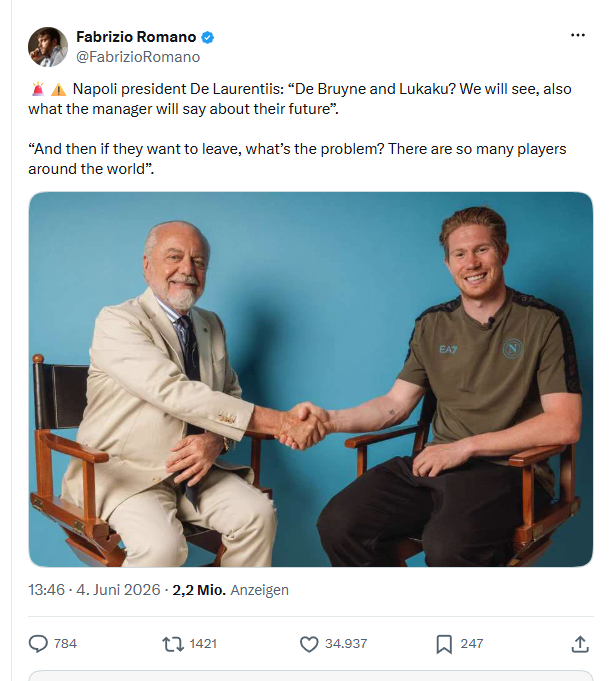The height and width of the screenshot is (681, 610).
Task: Open the share upload icon
Action: [580, 644]
